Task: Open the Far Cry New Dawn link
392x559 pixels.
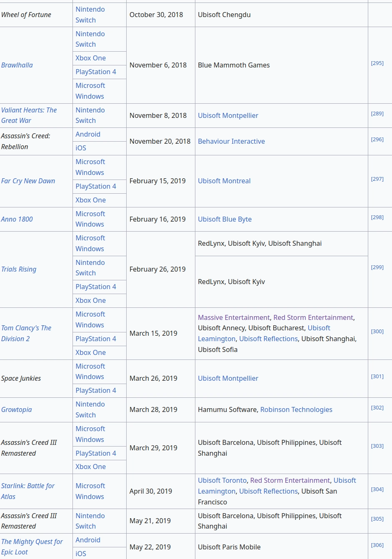Action: point(28,181)
